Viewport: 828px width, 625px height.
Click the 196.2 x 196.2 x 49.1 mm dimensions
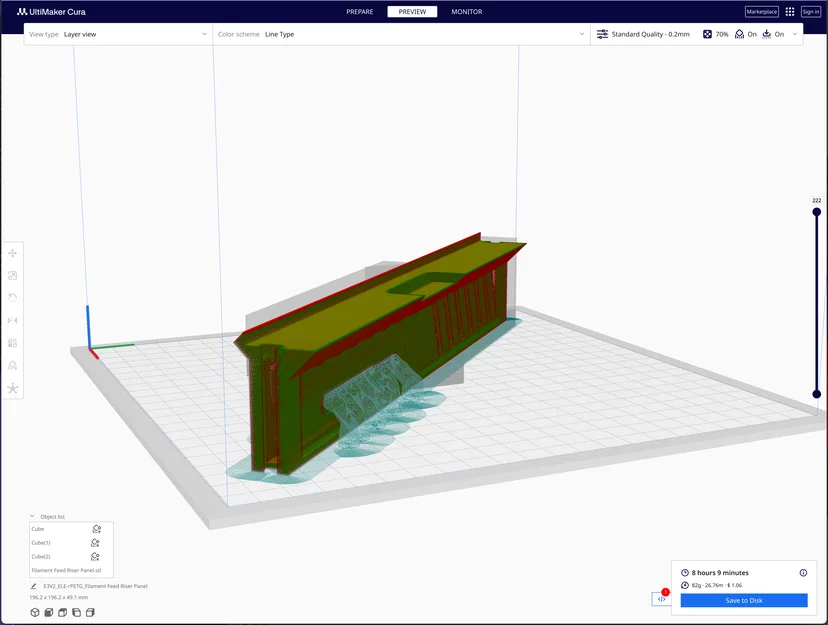59,598
